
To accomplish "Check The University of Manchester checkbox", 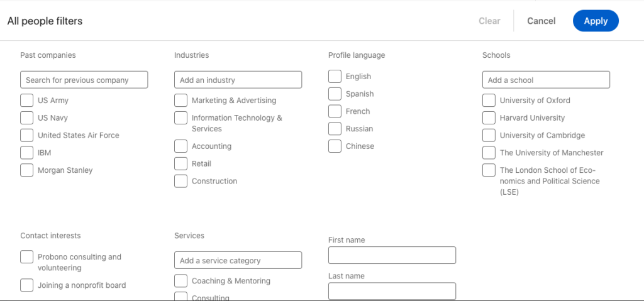I will coord(489,153).
